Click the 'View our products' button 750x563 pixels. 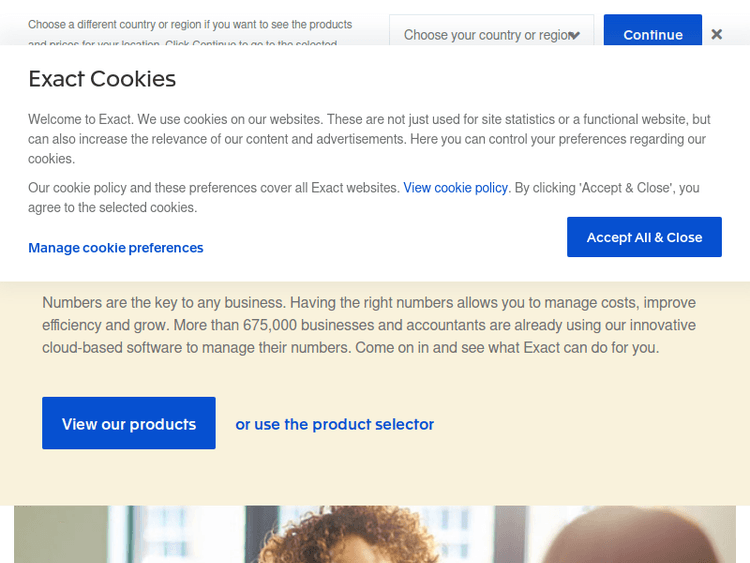tap(129, 424)
